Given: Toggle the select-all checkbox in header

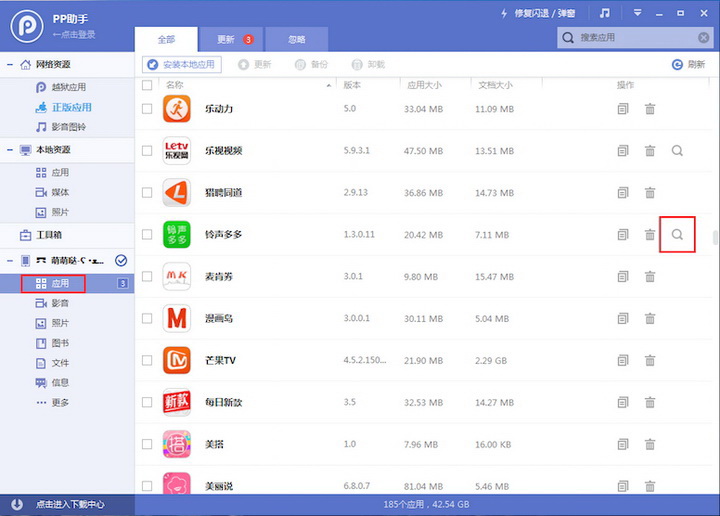Looking at the screenshot, I should [148, 85].
